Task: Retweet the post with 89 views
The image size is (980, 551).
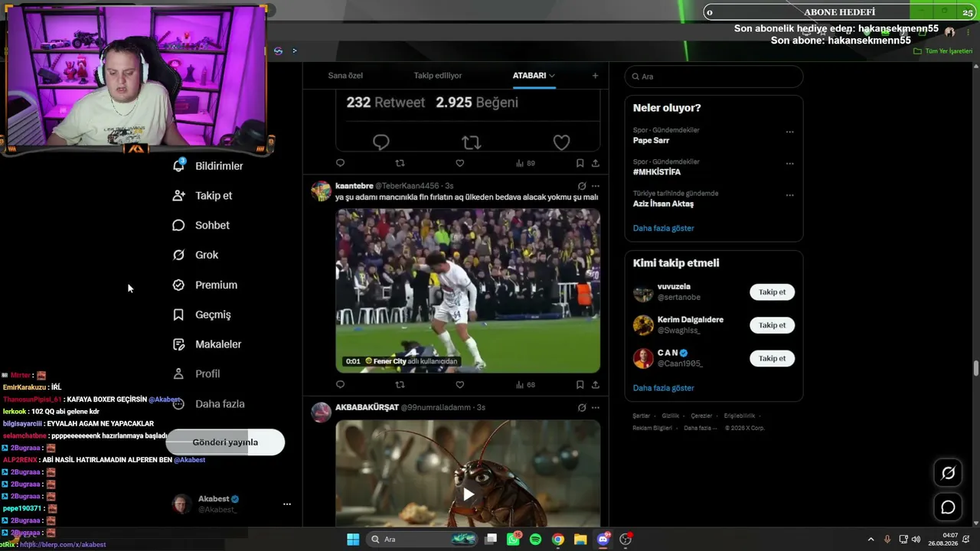Action: [x=400, y=163]
